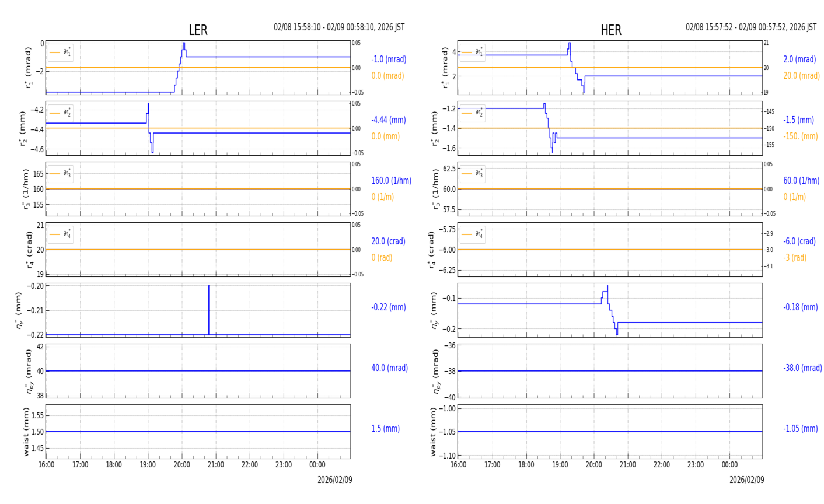This screenshot has height=504, width=824.
Task: Select the 20.0 (crad) readout
Action: pos(389,242)
